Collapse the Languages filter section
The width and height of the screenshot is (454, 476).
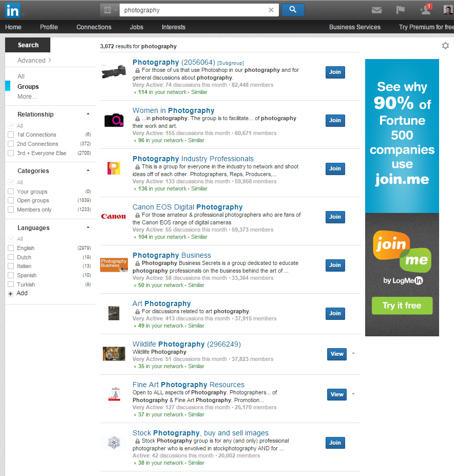pos(88,227)
